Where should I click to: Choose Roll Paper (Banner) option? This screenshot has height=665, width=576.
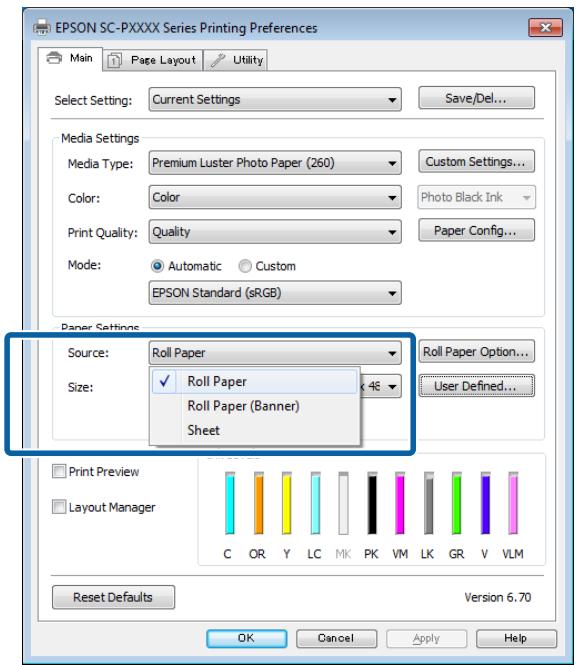coord(254,406)
